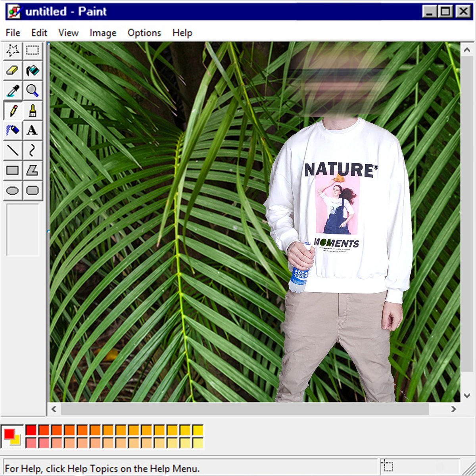The width and height of the screenshot is (476, 476).
Task: Pick the Curve tool
Action: (x=33, y=150)
